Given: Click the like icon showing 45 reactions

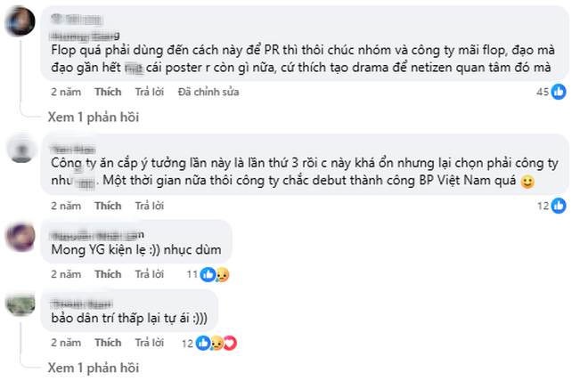Looking at the screenshot, I should coord(559,92).
